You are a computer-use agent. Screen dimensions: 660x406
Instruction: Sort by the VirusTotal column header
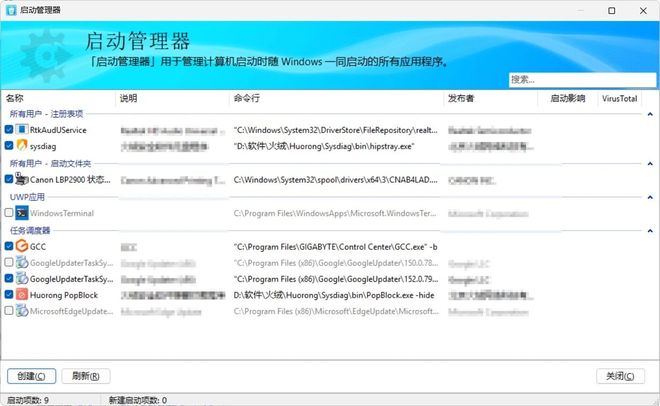[620, 98]
